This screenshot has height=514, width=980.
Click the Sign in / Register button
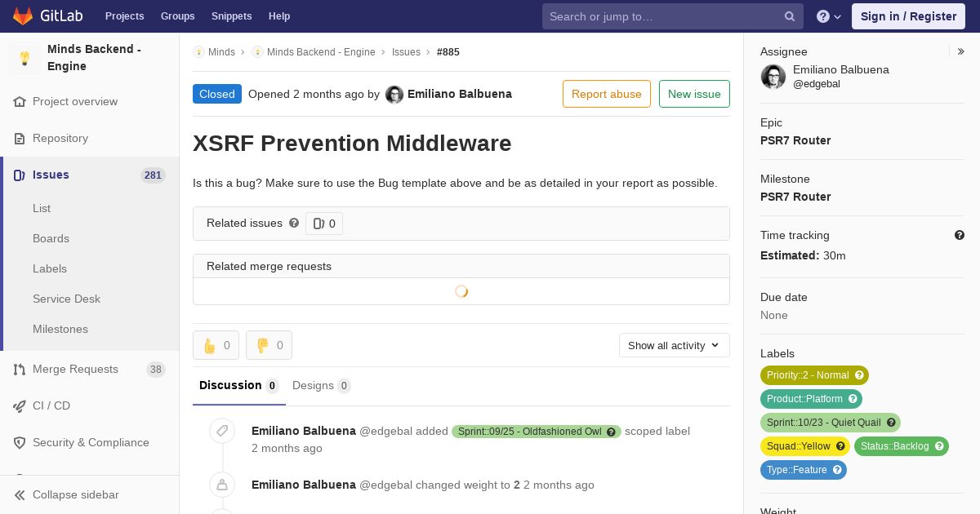coord(908,16)
